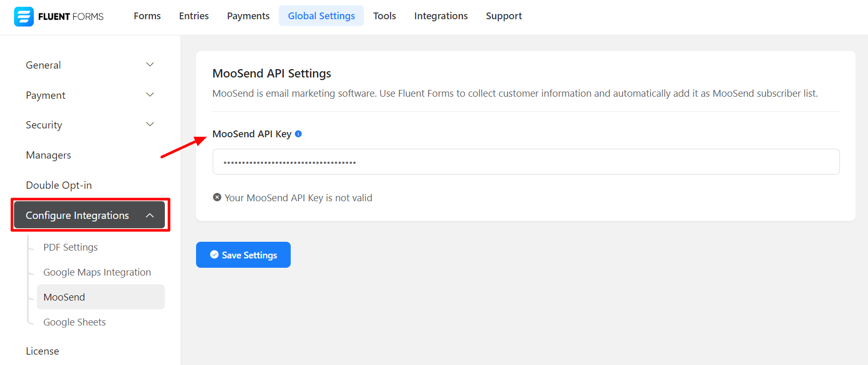Focus the MooSend API Key field
Viewport: 868px width, 365px height.
point(525,162)
